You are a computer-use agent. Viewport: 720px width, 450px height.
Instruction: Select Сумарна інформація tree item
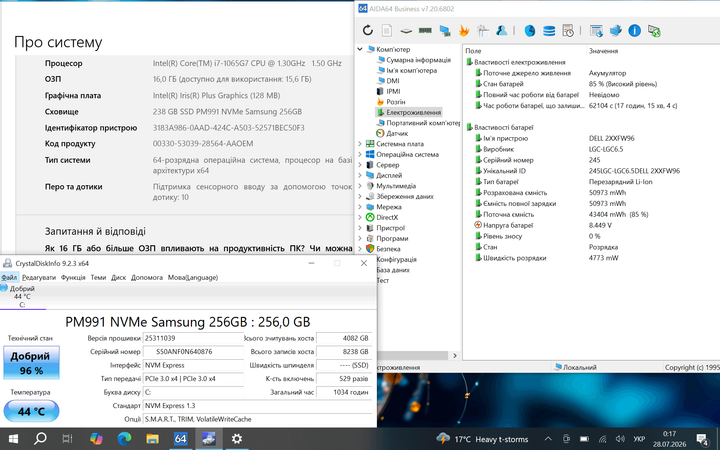418,60
